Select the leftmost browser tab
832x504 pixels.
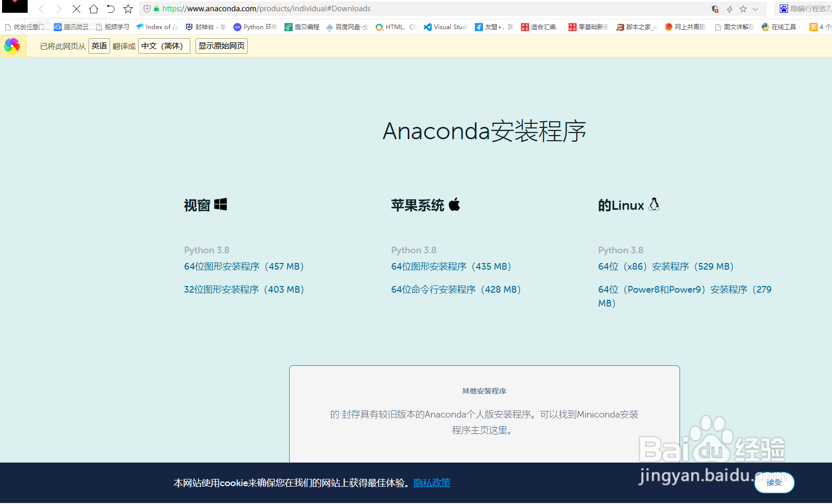(14, 6)
